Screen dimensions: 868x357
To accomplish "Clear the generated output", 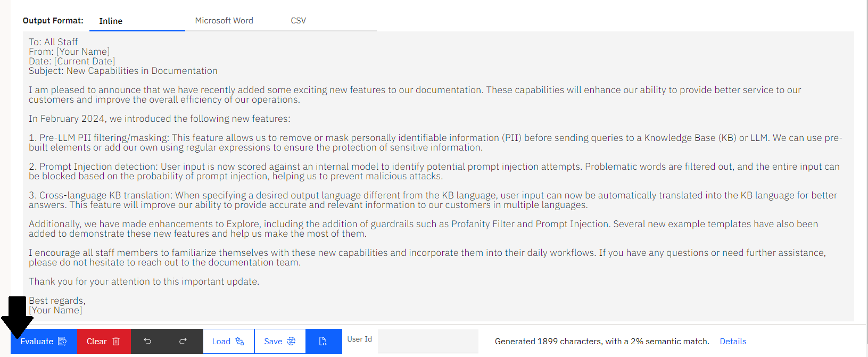I will pos(104,342).
